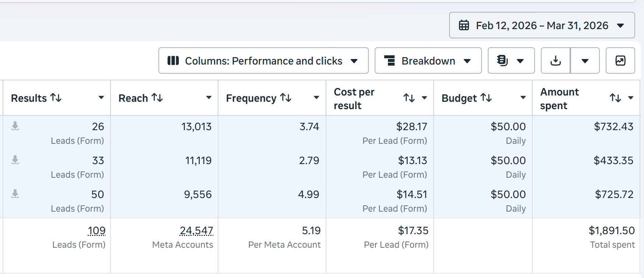The height and width of the screenshot is (278, 644).
Task: Click the columns icon beside Columns label
Action: click(173, 60)
